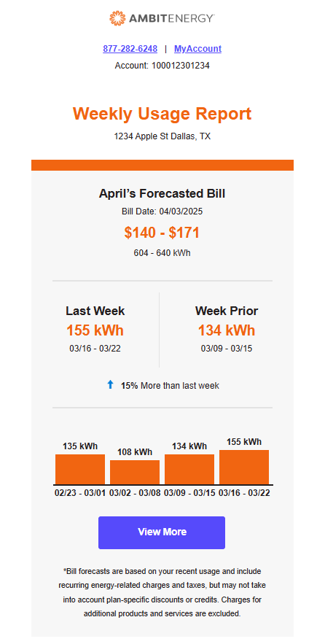
Task: Click the Week Prior 134 kWh value
Action: click(x=227, y=330)
